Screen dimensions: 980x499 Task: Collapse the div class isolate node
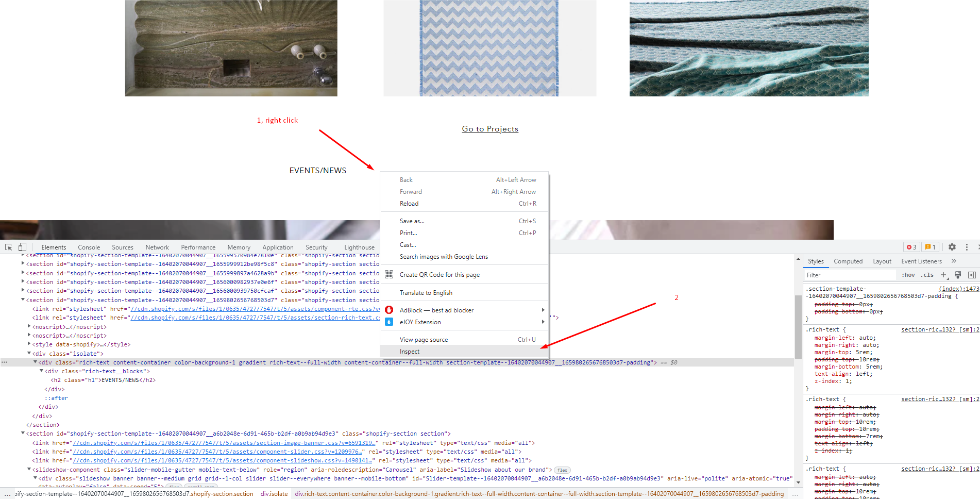29,354
